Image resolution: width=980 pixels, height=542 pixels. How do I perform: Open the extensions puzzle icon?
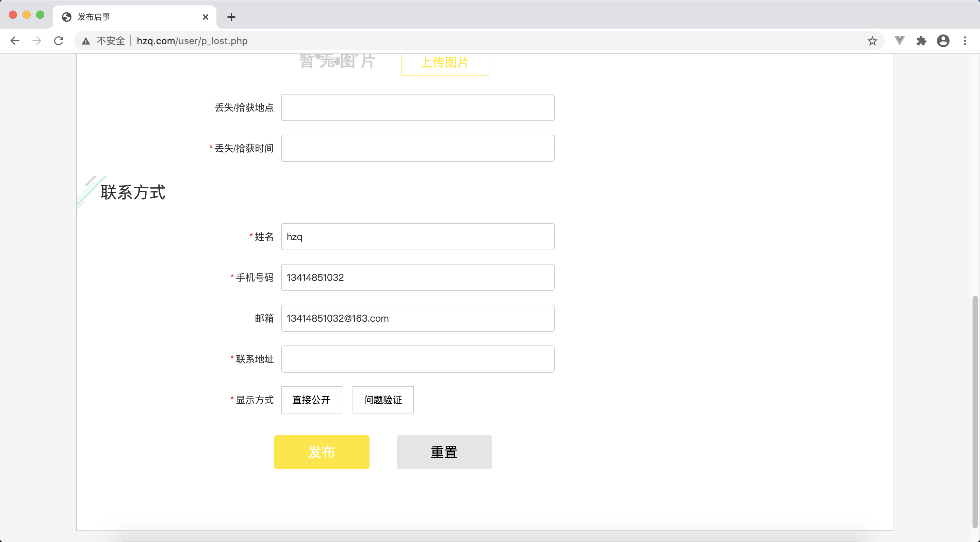[921, 41]
